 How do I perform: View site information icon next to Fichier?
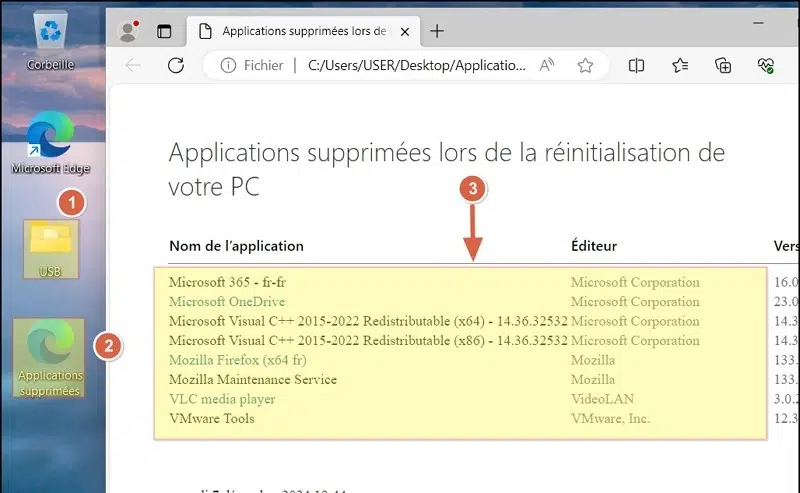228,65
